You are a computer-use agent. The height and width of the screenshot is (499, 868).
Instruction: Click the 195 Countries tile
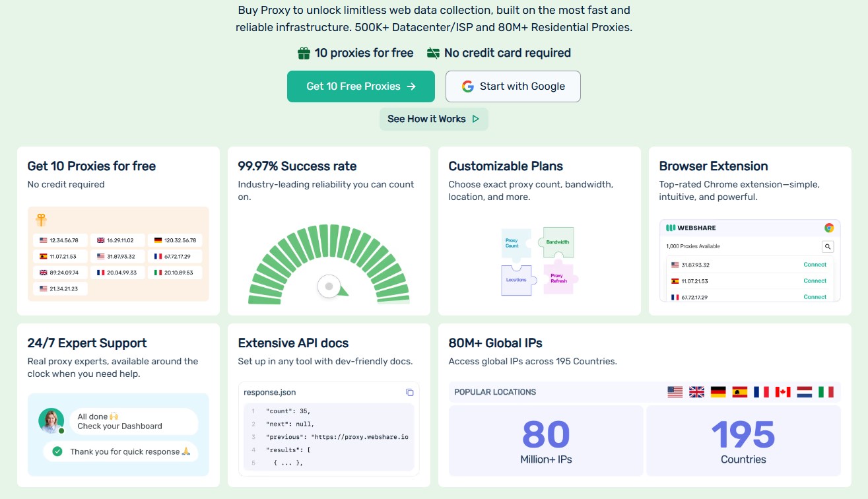(x=743, y=440)
